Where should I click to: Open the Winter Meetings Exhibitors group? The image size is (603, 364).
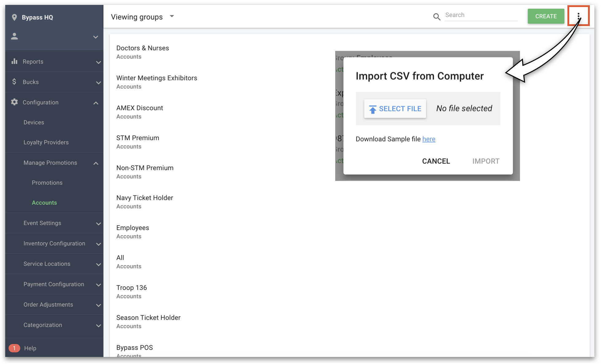[157, 82]
